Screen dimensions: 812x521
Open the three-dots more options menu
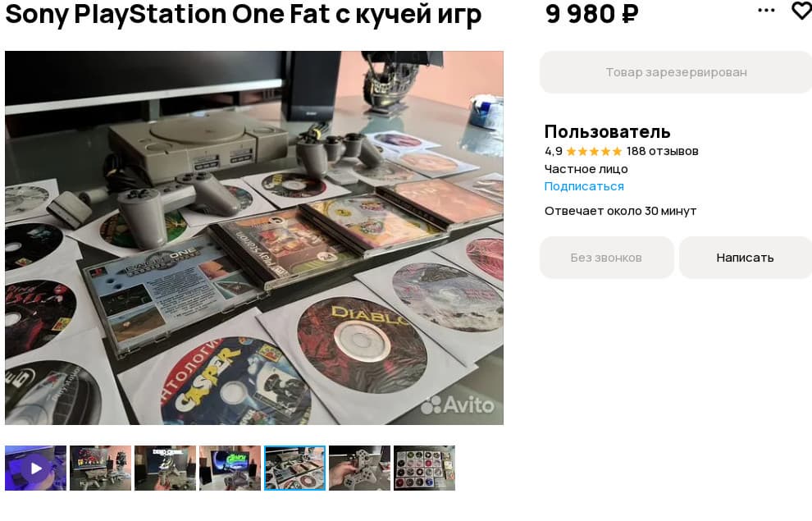pyautogui.click(x=766, y=10)
